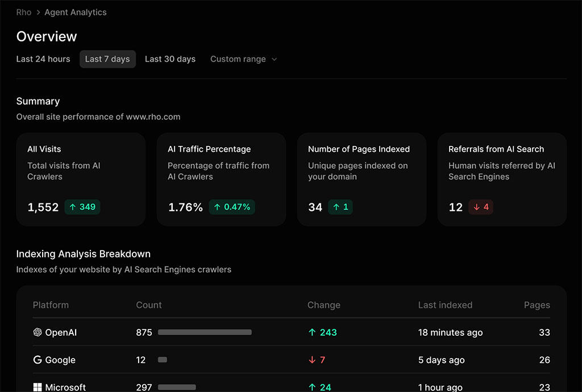Screen dimensions: 582x392
Task: Activate the Last 7 days range
Action: (x=107, y=59)
